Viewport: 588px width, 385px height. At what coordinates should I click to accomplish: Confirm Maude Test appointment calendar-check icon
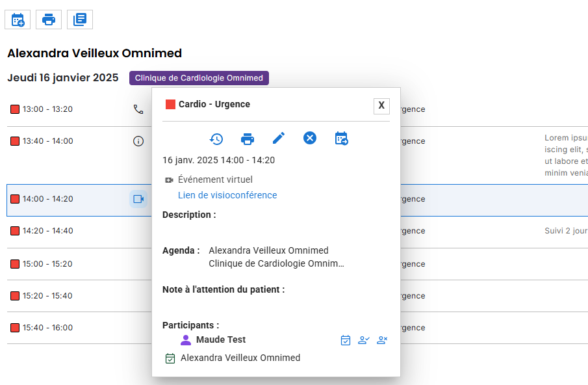346,340
